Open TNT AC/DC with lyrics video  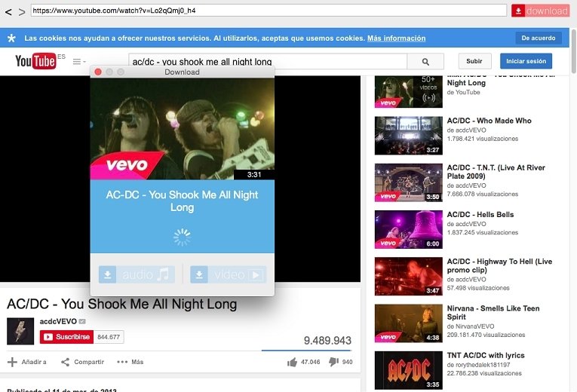click(486, 355)
